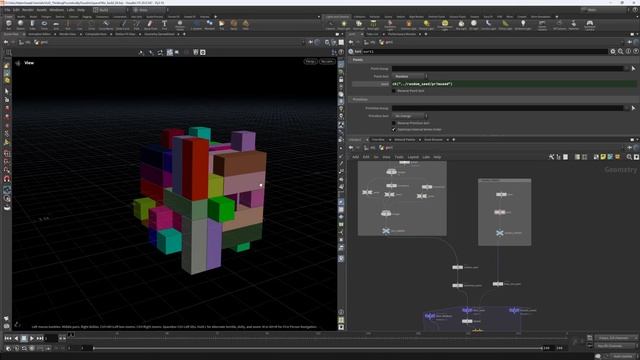
Task: Click the Auto Update button
Action: [621, 356]
